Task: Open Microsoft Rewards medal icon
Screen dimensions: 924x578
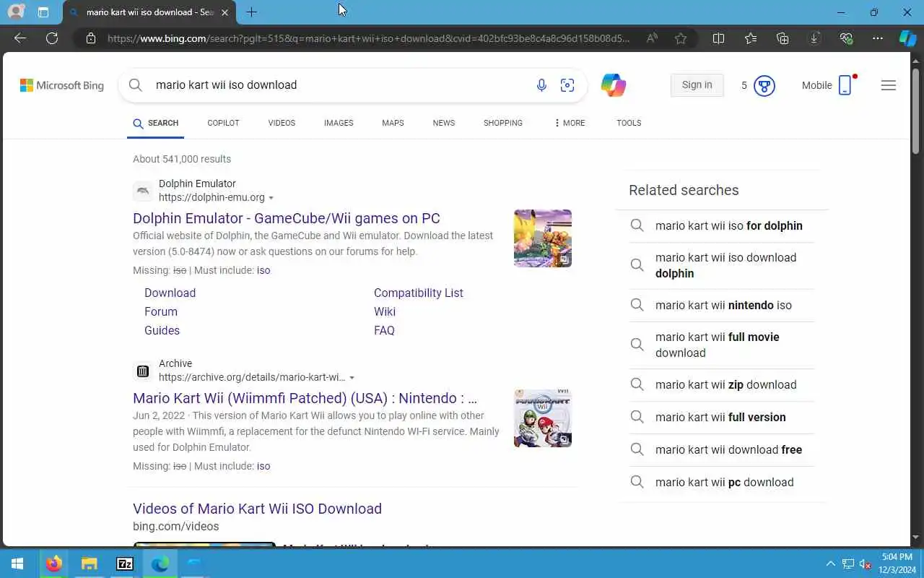Action: [764, 86]
